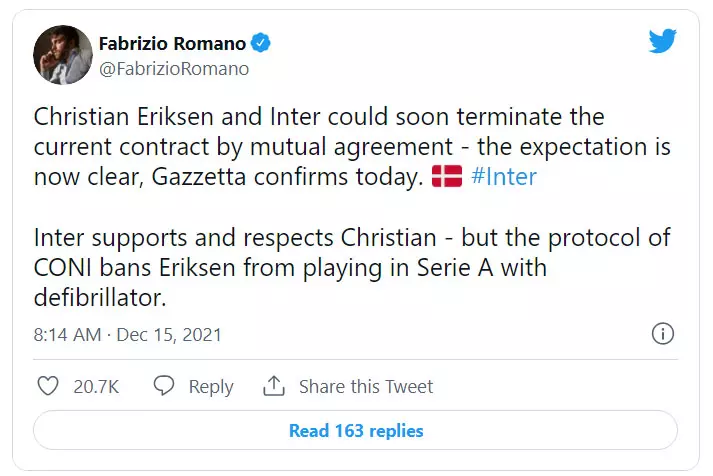Click the Reply text label
This screenshot has height=476, width=713.
[211, 387]
